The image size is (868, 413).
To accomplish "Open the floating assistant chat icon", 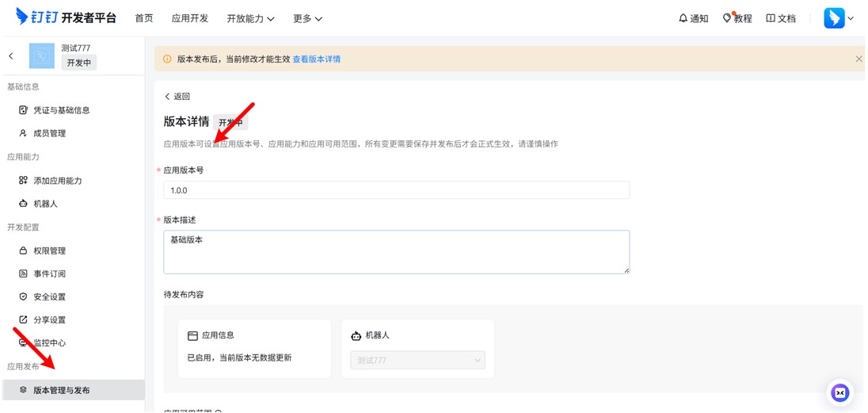I will (x=839, y=392).
